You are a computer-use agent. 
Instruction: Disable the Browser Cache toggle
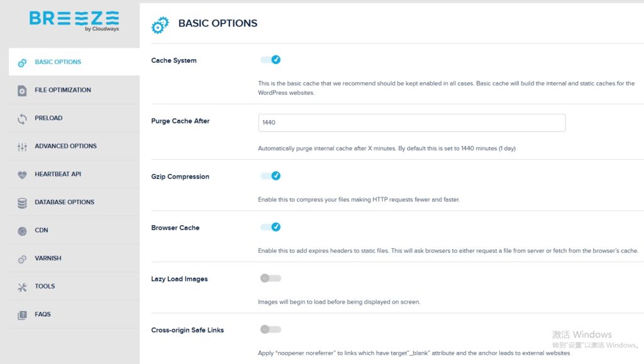pyautogui.click(x=270, y=227)
